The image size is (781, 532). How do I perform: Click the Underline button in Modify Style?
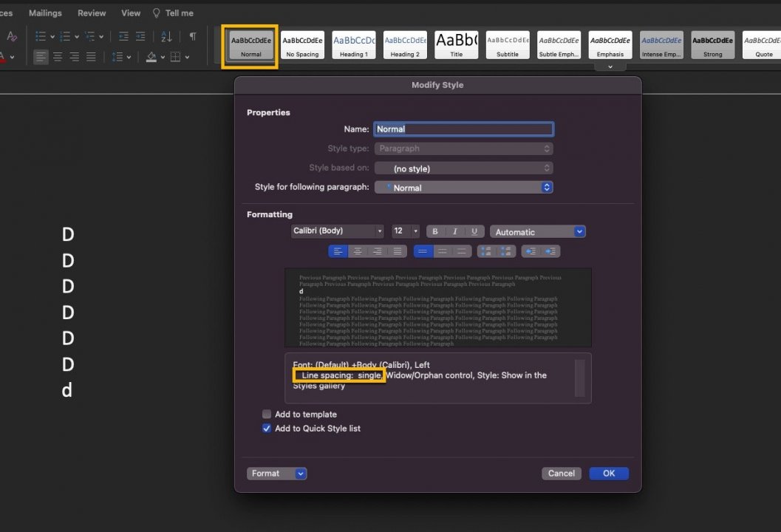(474, 231)
